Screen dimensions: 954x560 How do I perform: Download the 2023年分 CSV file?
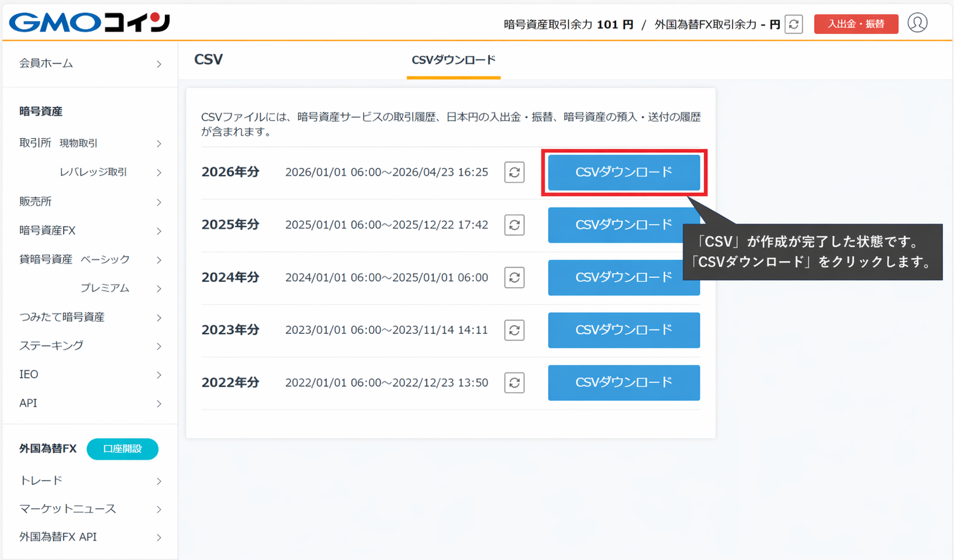624,330
